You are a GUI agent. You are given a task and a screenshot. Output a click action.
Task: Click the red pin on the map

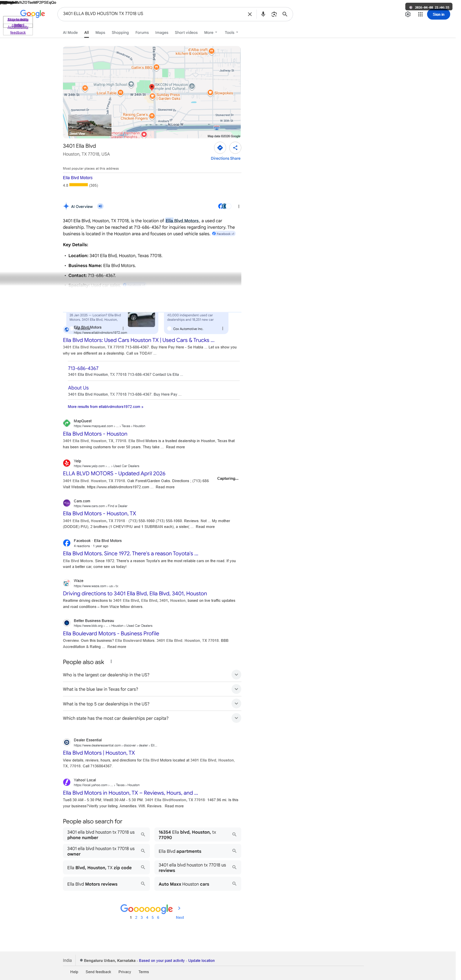pos(152,88)
